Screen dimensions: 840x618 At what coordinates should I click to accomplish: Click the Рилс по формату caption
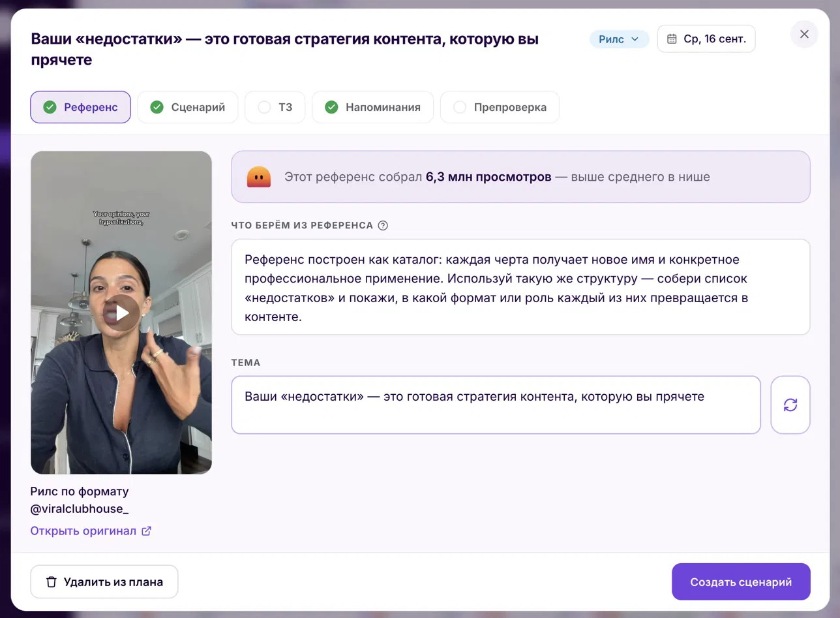(x=80, y=491)
